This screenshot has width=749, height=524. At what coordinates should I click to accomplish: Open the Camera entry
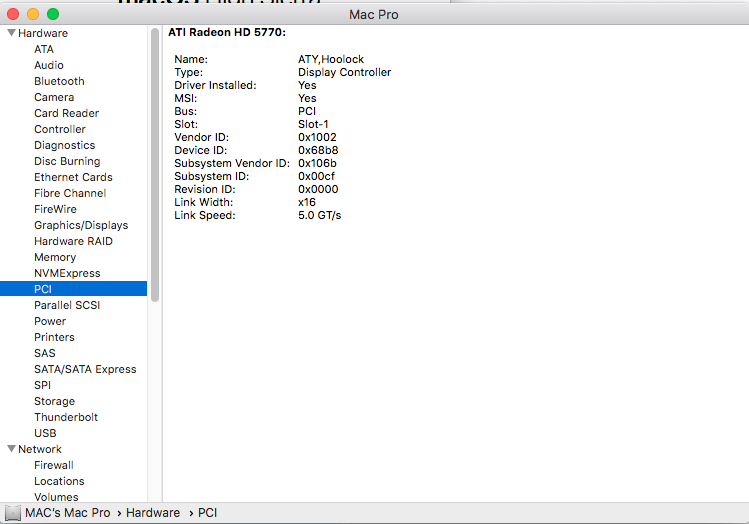(54, 97)
